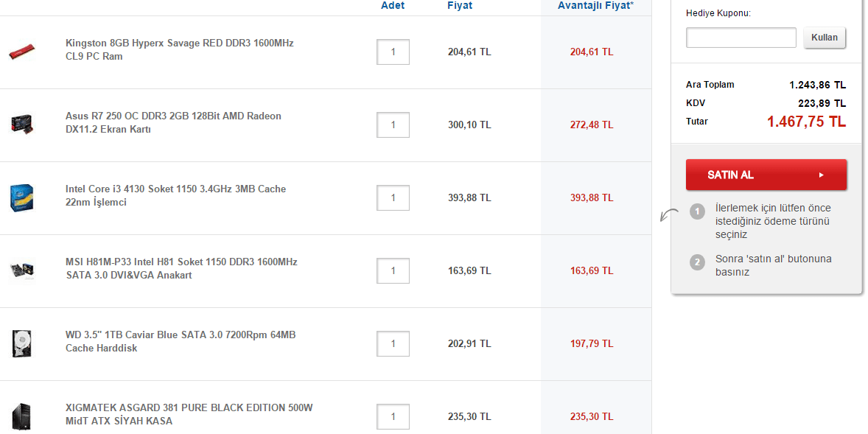This screenshot has width=868, height=434.
Task: Focus the Hediye Kuponu input field
Action: tap(741, 38)
